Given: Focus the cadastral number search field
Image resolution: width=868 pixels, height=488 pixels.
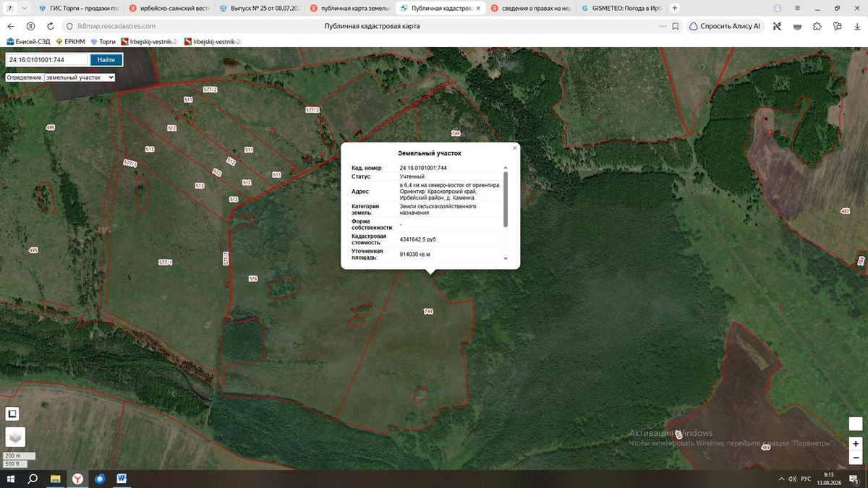Looking at the screenshot, I should point(47,60).
